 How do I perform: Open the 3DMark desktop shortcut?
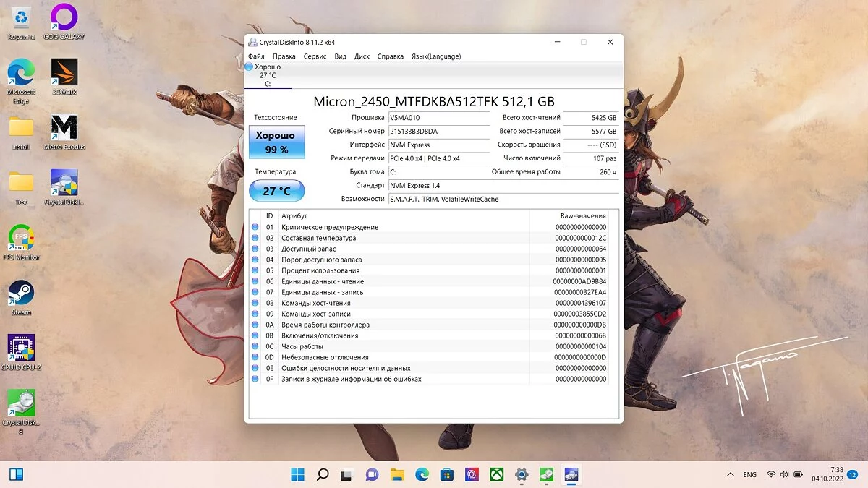point(64,73)
